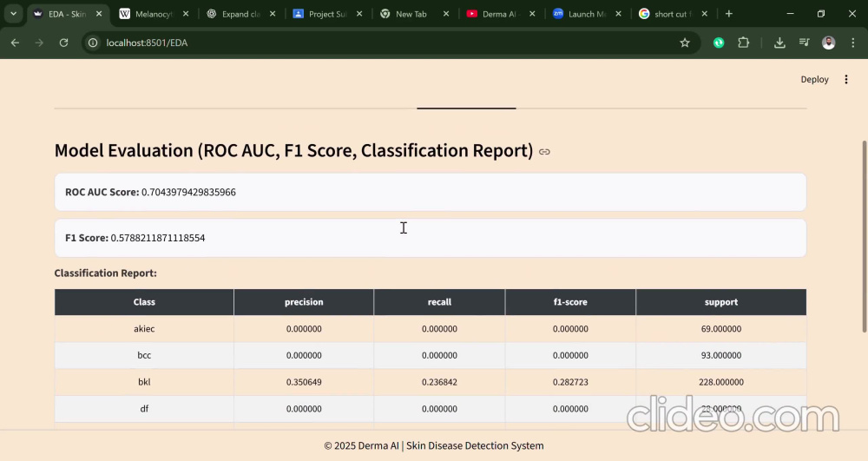This screenshot has height=461, width=868.
Task: Close the Derma AI YouTube tab
Action: (x=533, y=14)
